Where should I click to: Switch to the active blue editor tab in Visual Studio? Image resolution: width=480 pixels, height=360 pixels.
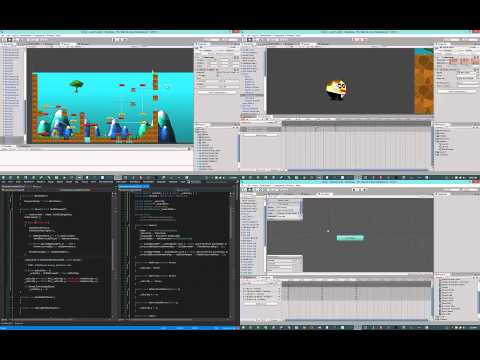pos(134,186)
